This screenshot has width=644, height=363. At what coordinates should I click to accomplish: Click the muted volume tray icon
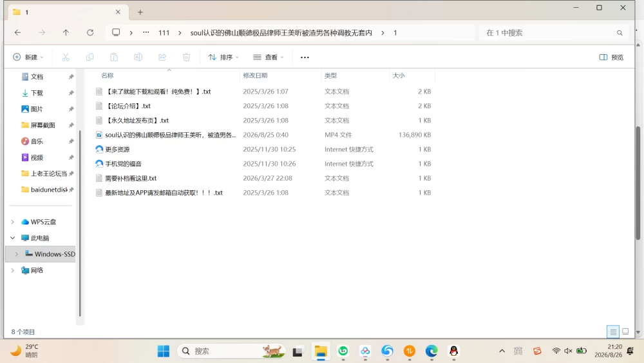[x=569, y=351]
